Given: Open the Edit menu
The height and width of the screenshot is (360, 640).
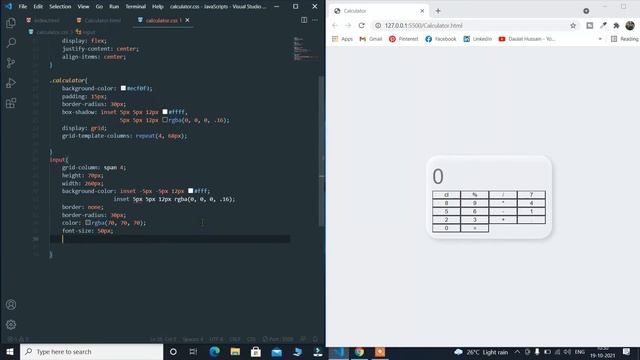Looking at the screenshot, I should [38, 7].
